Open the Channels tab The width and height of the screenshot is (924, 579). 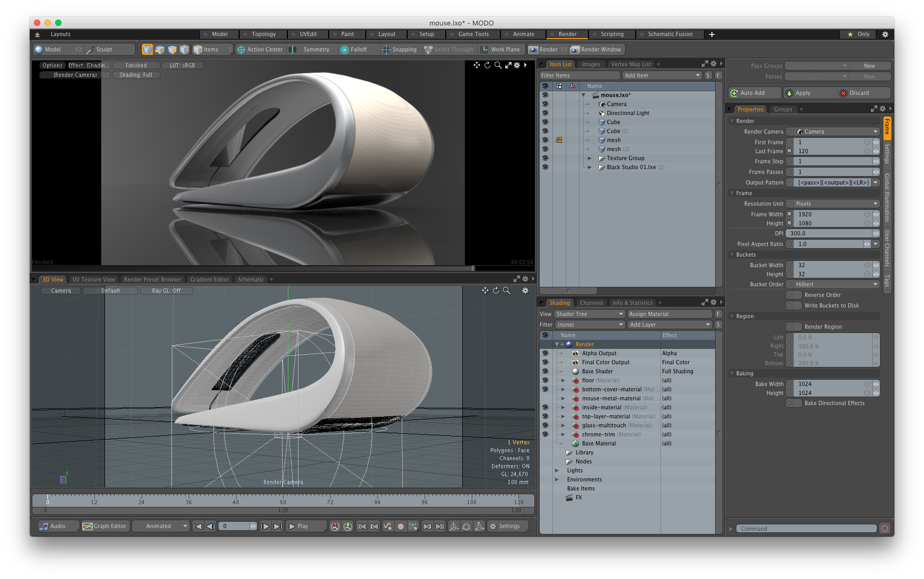pos(591,303)
